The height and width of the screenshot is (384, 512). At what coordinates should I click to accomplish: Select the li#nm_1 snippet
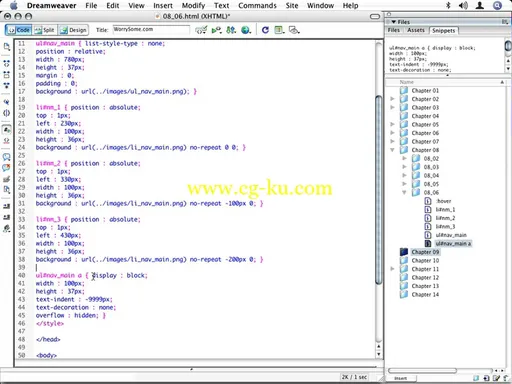pos(445,210)
